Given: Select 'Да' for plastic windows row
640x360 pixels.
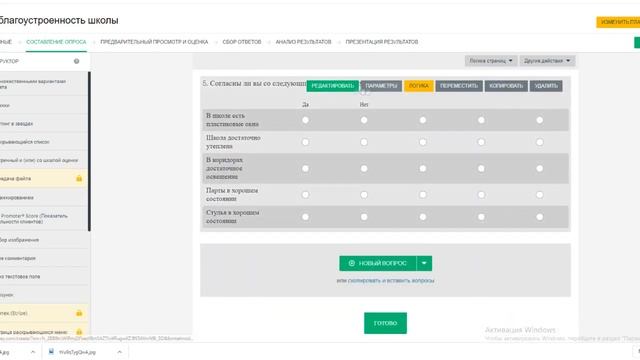Looking at the screenshot, I should [305, 120].
